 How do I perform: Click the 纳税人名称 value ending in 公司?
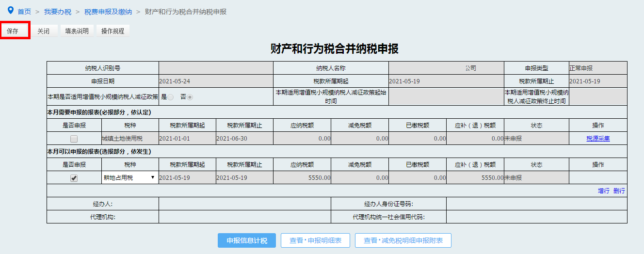[446, 68]
